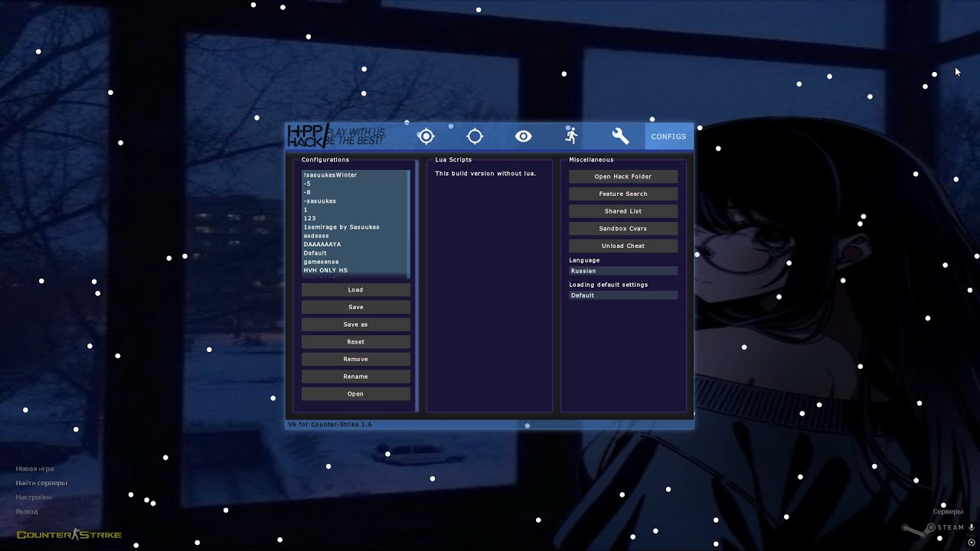This screenshot has height=551, width=980.
Task: Open the movement tab with running man icon
Action: coord(572,136)
